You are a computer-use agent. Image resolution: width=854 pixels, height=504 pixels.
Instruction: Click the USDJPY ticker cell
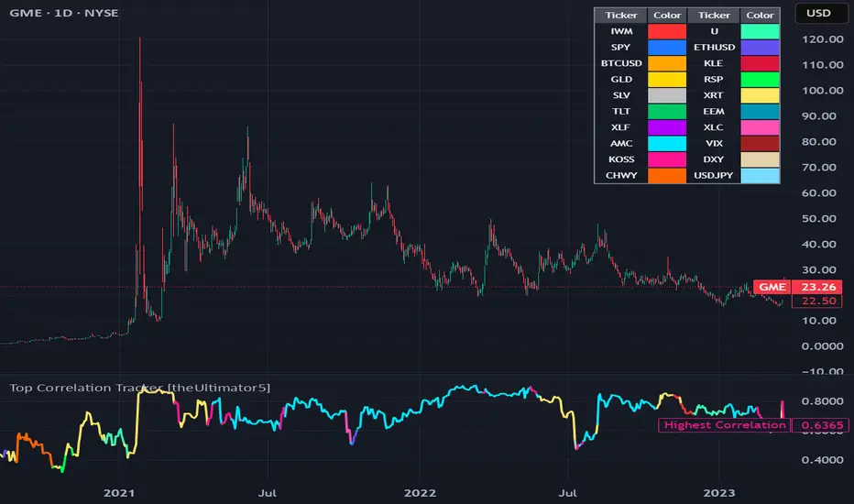[714, 175]
